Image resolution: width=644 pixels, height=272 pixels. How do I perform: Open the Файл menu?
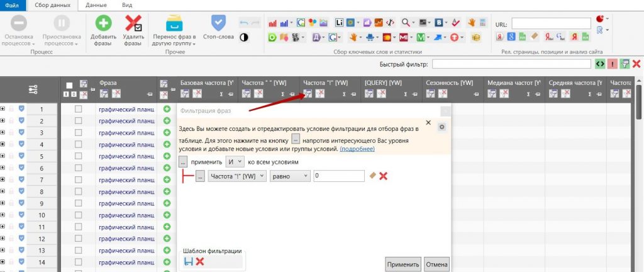(x=12, y=4)
